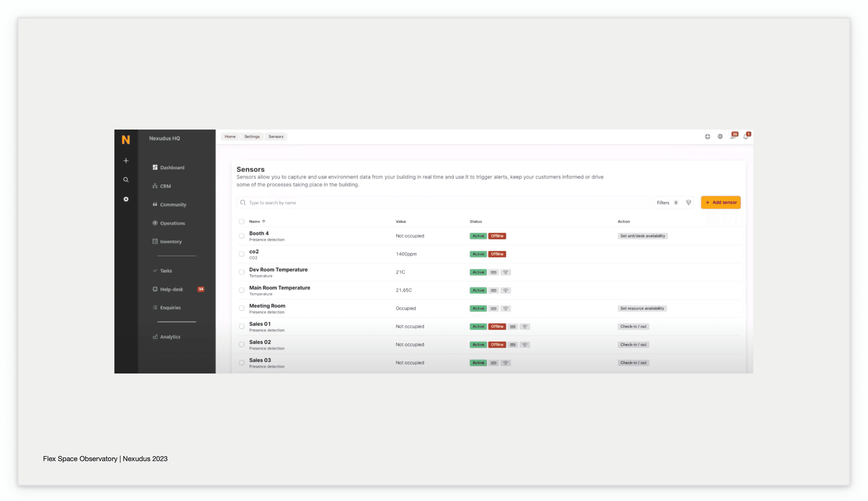This screenshot has height=501, width=868.
Task: Open Analytics in sidebar
Action: point(166,337)
